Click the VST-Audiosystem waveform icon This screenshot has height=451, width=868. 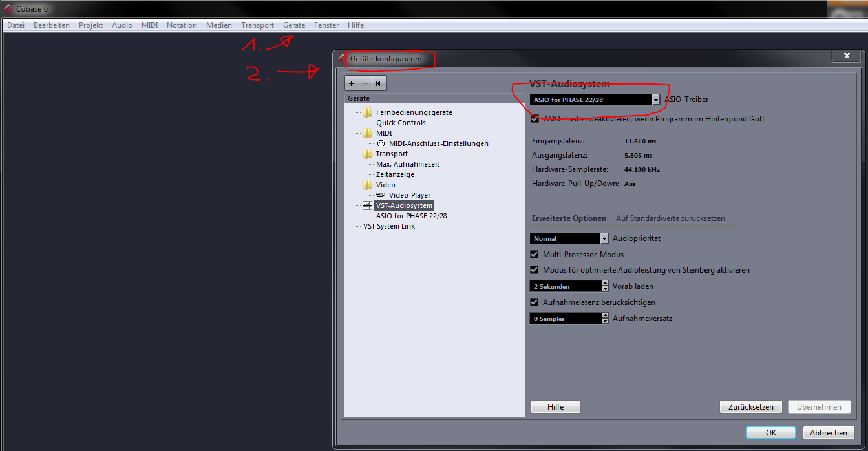click(368, 205)
